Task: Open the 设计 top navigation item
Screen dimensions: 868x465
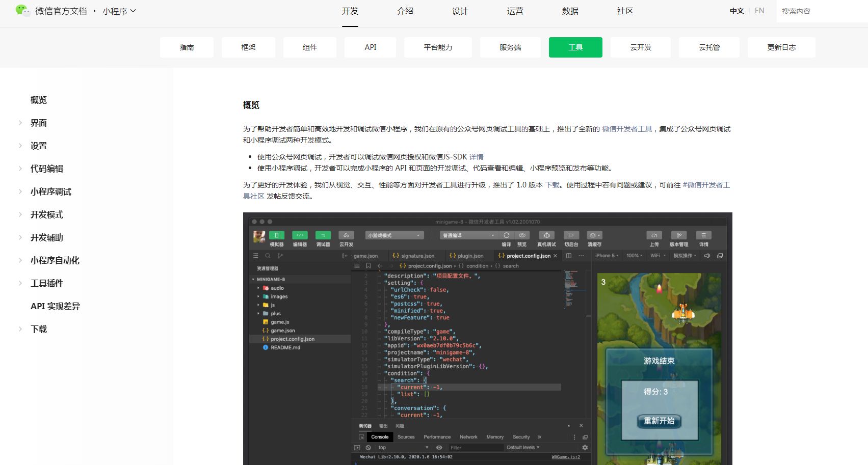Action: (x=460, y=11)
